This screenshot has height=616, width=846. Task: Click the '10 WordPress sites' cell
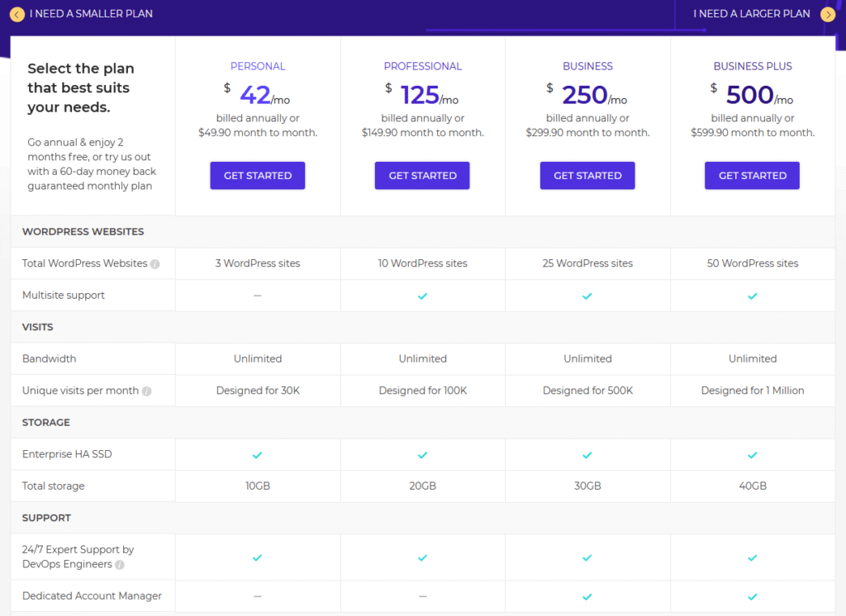point(422,263)
